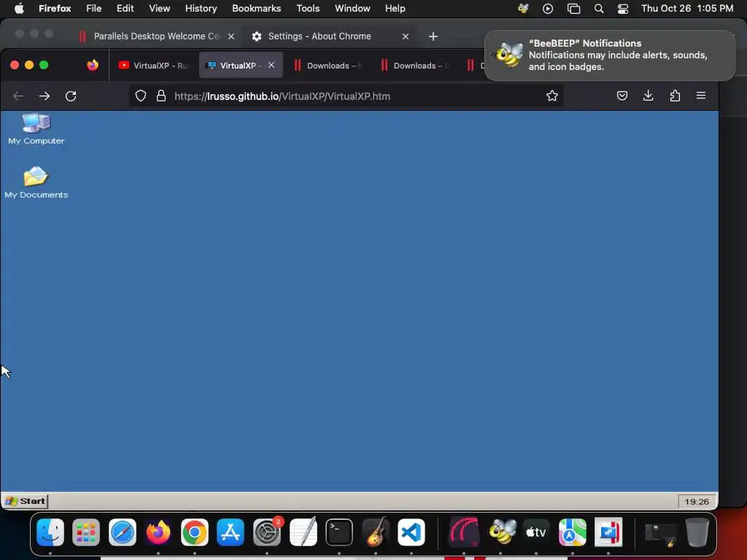This screenshot has width=747, height=560.
Task: Open the Apple menu
Action: click(x=19, y=9)
